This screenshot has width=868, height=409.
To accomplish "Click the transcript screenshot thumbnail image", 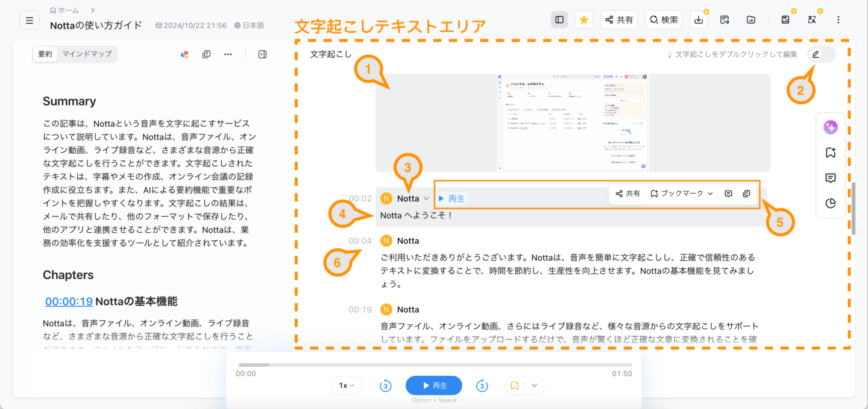I will coord(573,123).
